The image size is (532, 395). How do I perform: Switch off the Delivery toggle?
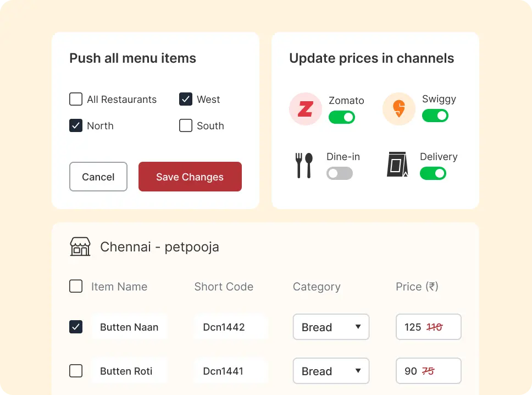(x=433, y=173)
